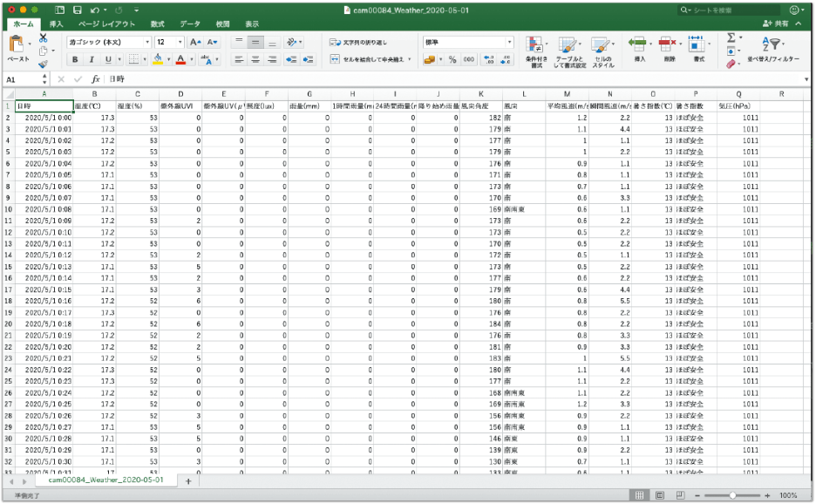Open format as table (テーブルとして書式設定) menu

pyautogui.click(x=570, y=51)
